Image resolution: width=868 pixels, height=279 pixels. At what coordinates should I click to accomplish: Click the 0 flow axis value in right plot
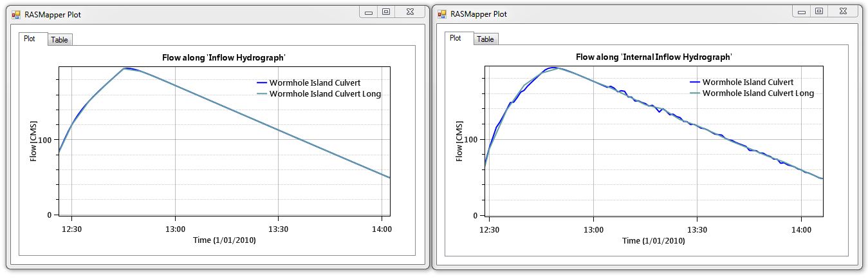477,215
